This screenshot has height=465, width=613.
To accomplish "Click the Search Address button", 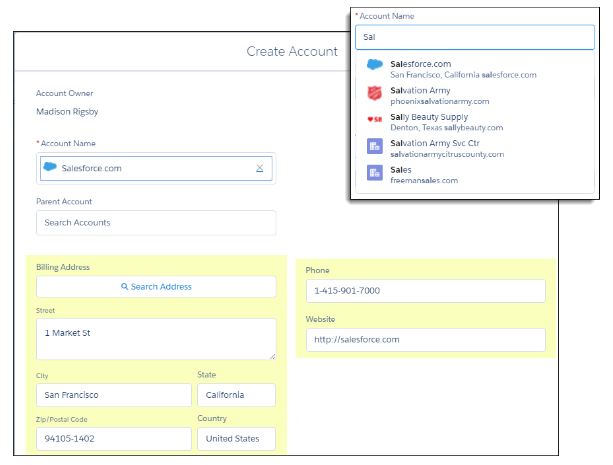I will point(156,287).
